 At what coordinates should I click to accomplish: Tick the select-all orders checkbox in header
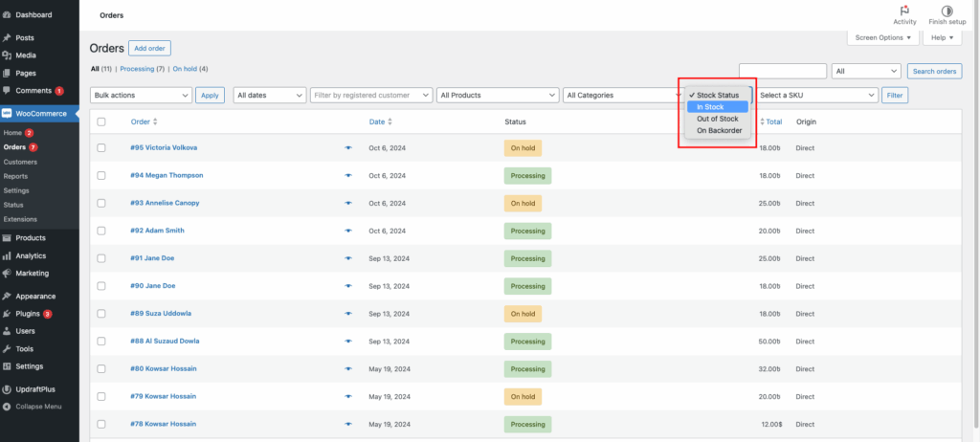tap(101, 122)
